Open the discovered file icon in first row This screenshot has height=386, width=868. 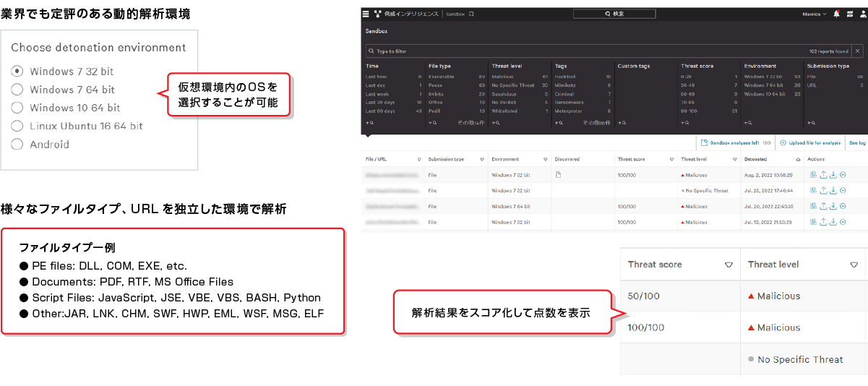click(x=559, y=175)
